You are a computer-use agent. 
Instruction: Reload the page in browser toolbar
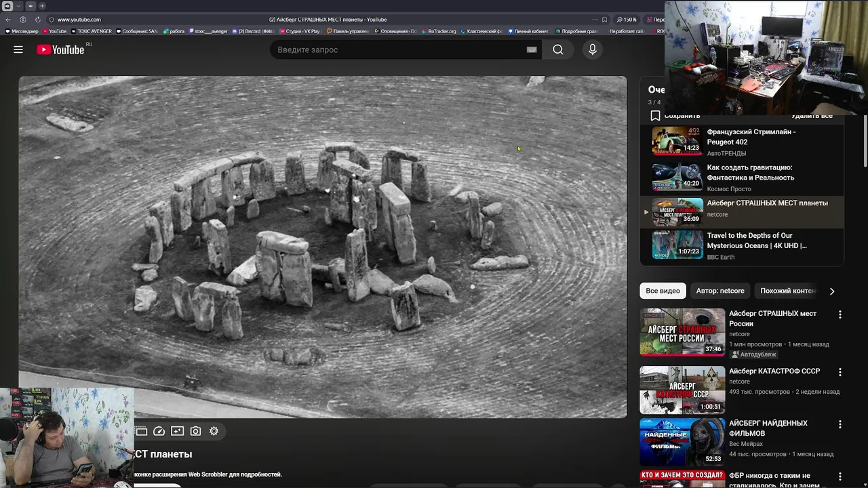click(x=37, y=20)
